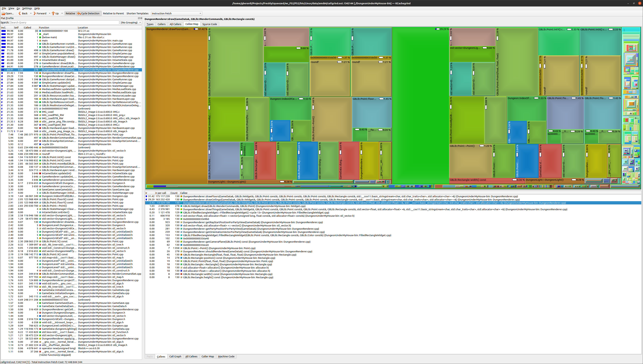The image size is (643, 364).
Task: Click the Open file icon
Action: tap(3, 13)
